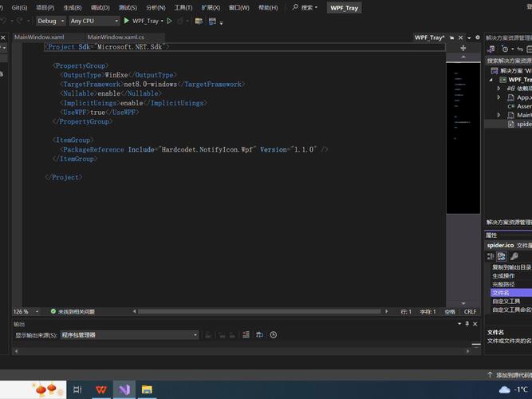
Task: Click the alphabetical sort icon in properties panel
Action: [x=502, y=256]
